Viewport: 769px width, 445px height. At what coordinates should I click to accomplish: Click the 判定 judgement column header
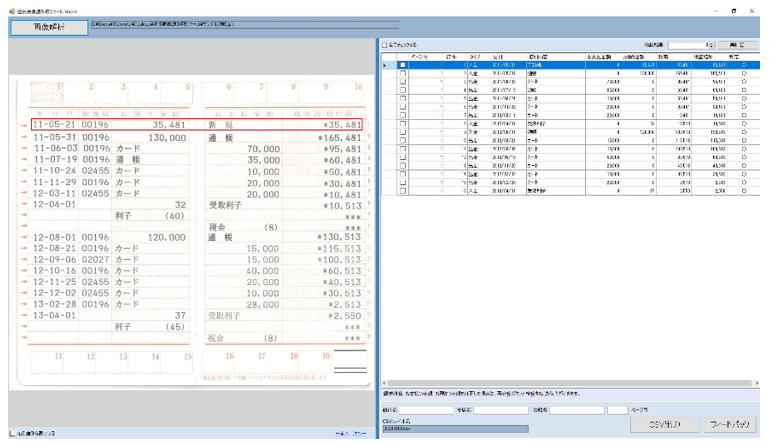click(743, 57)
